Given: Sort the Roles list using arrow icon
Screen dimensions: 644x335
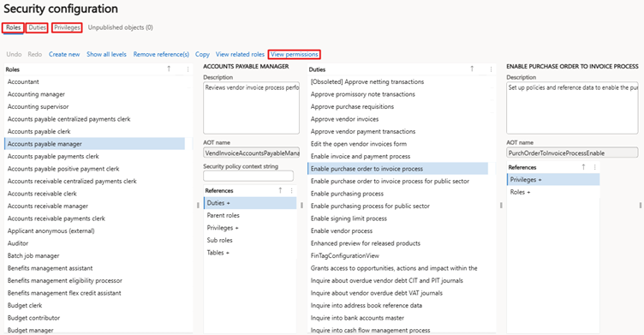Looking at the screenshot, I should click(169, 69).
